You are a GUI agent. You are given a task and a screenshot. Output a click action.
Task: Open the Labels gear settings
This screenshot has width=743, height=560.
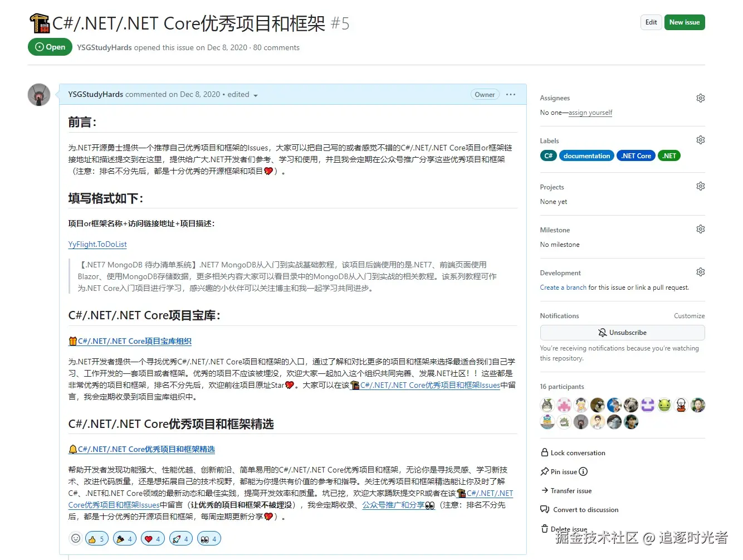click(x=700, y=140)
